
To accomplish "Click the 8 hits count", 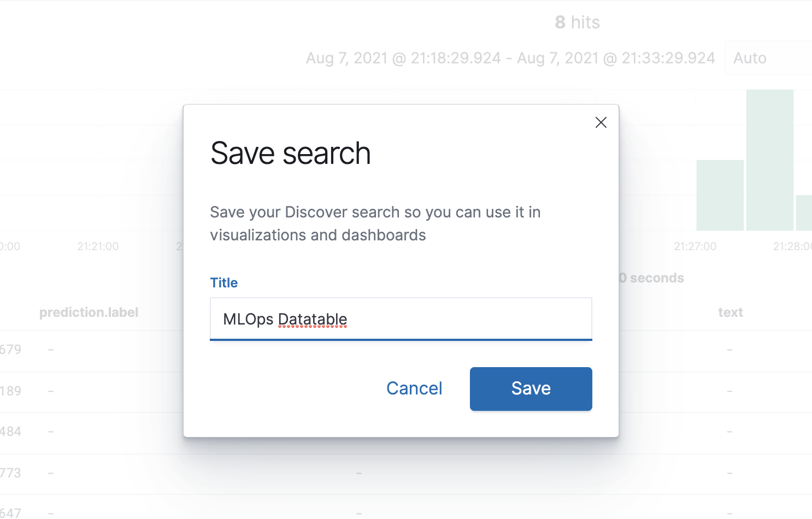I will (577, 22).
